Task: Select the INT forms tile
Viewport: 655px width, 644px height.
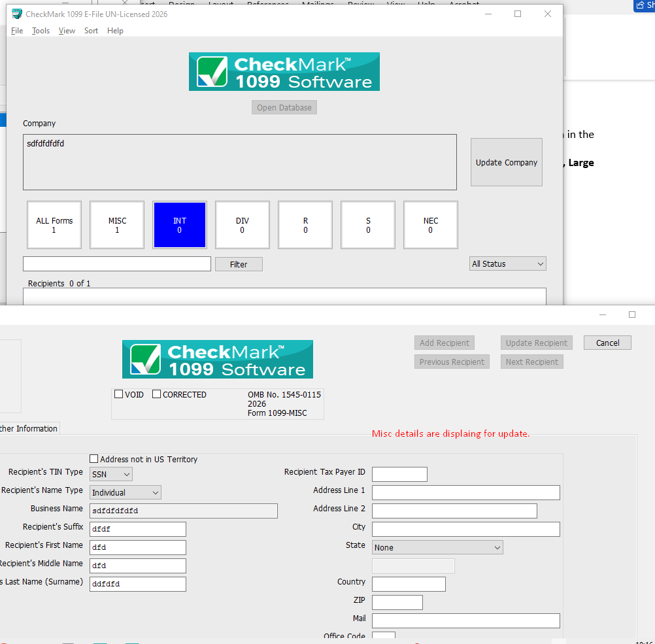Action: 180,225
